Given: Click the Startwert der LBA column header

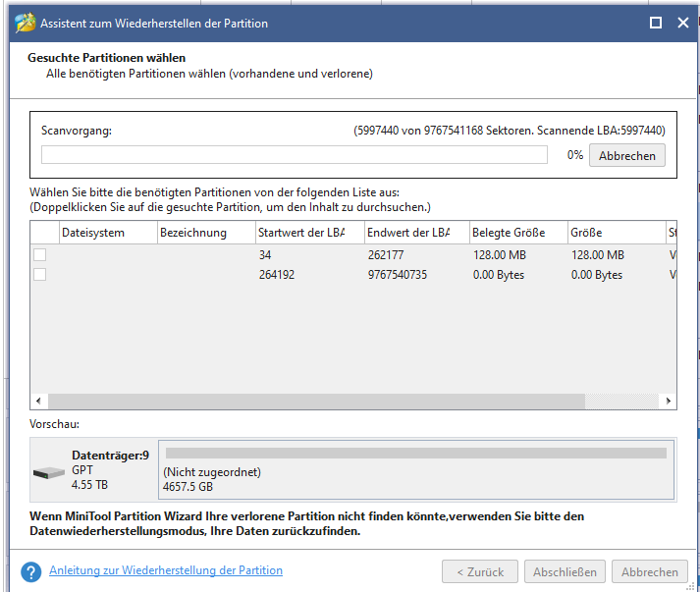Looking at the screenshot, I should click(310, 233).
